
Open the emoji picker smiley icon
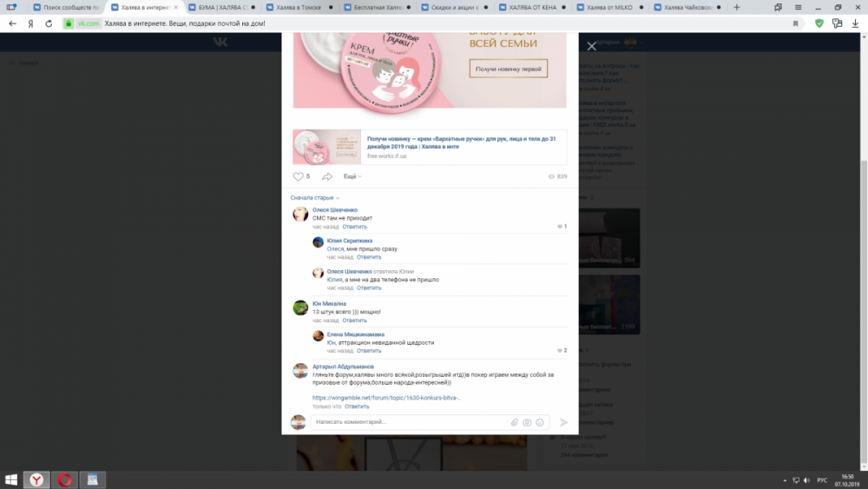[540, 422]
